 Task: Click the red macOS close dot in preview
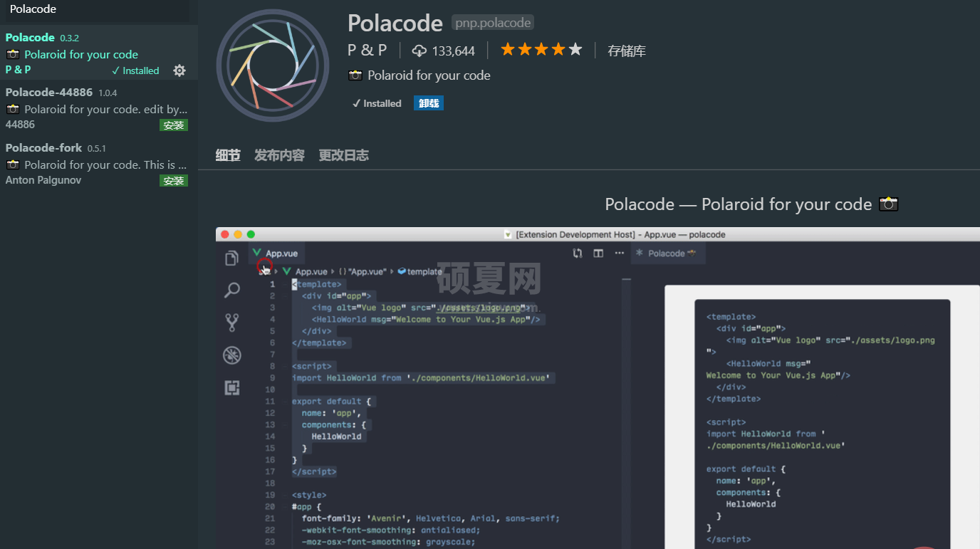click(225, 234)
